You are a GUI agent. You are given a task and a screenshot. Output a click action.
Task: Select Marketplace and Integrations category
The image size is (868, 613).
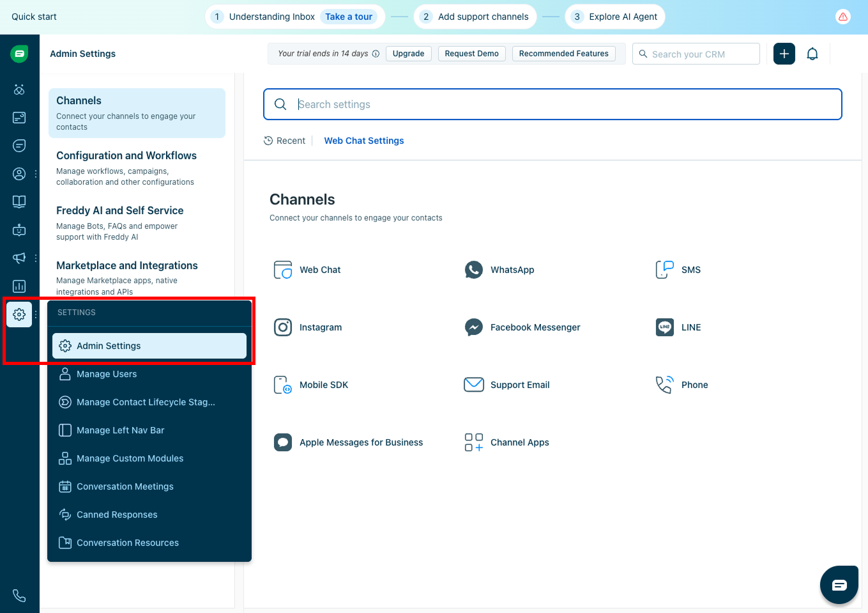(x=137, y=277)
